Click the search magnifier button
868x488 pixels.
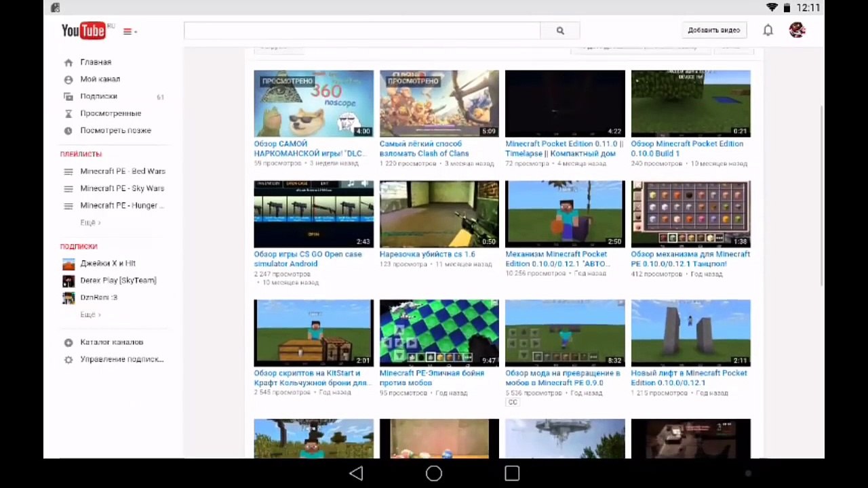(560, 30)
